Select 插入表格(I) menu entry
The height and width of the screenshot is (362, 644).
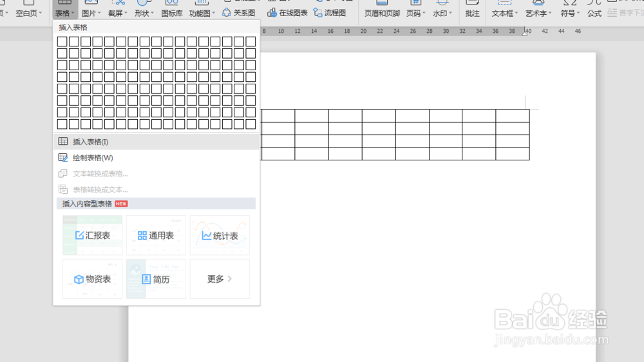156,142
